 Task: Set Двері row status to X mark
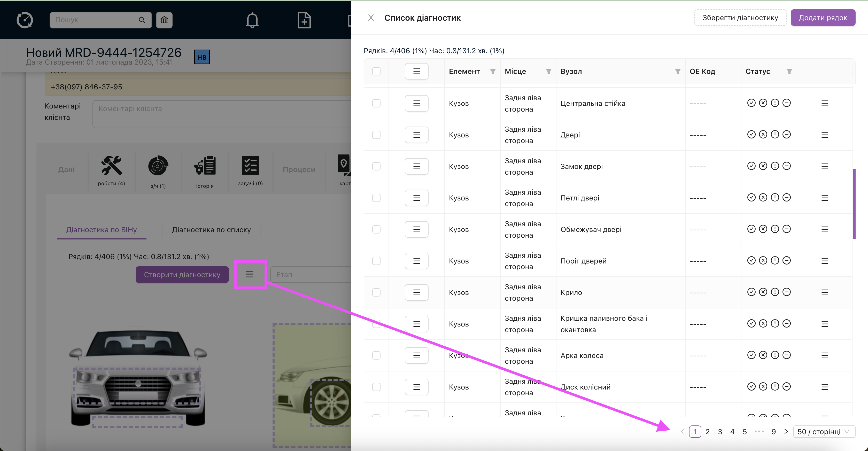tap(763, 135)
